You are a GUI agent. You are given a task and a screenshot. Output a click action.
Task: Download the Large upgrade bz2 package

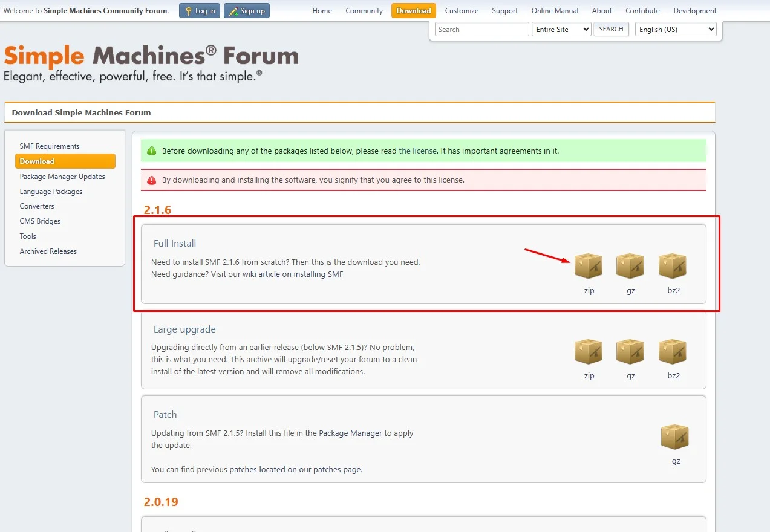tap(673, 351)
